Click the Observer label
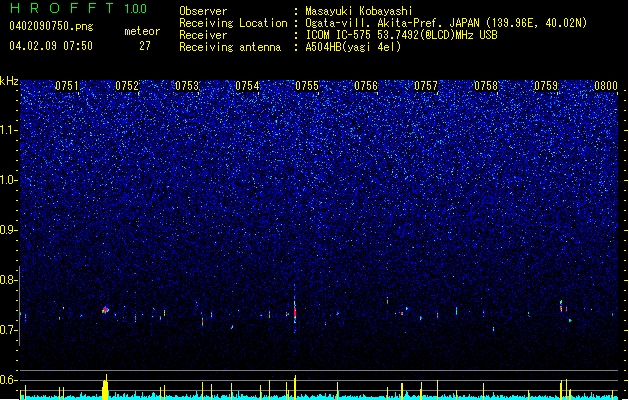The width and height of the screenshot is (629, 400). click(203, 11)
